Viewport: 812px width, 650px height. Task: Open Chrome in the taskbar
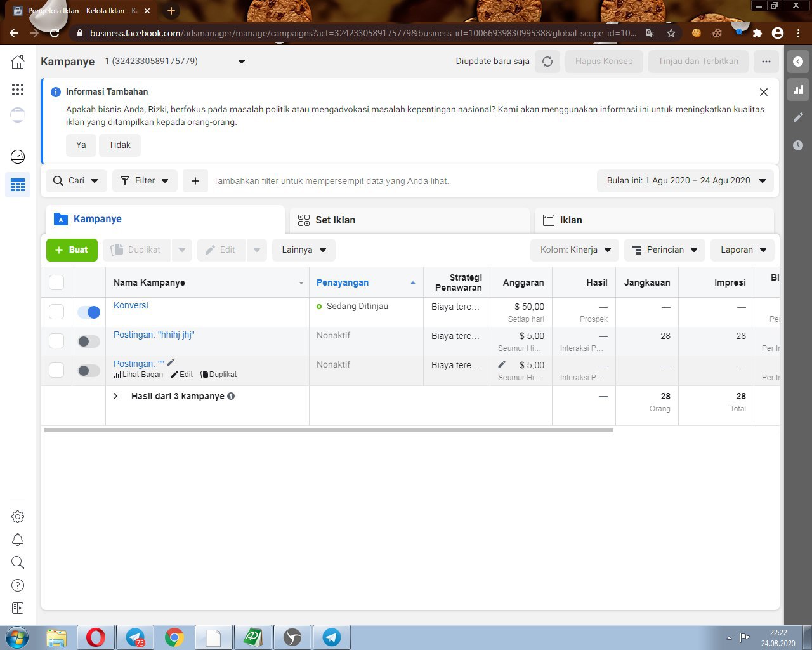pos(174,637)
